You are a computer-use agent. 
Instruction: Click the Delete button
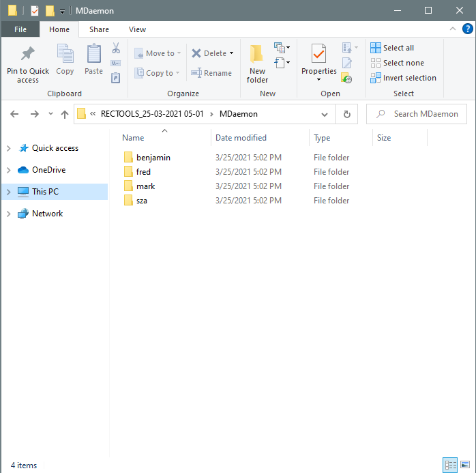(209, 53)
